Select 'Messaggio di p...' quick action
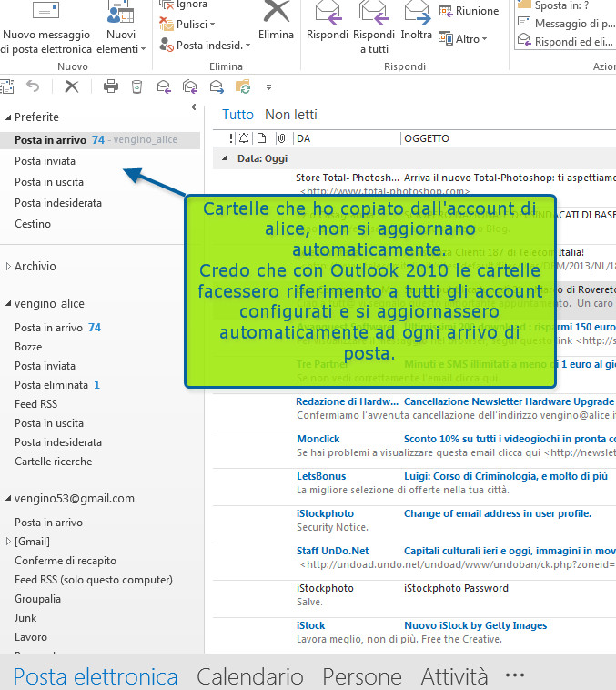This screenshot has width=616, height=690. (566, 24)
